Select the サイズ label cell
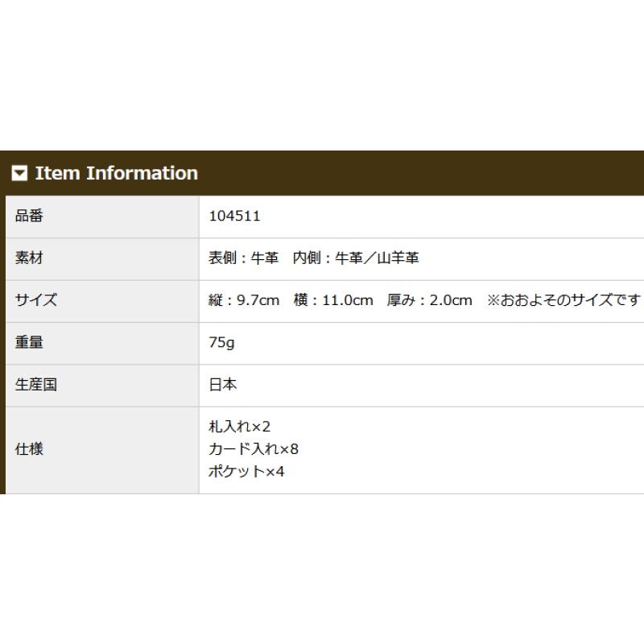This screenshot has width=644, height=644. [102, 301]
